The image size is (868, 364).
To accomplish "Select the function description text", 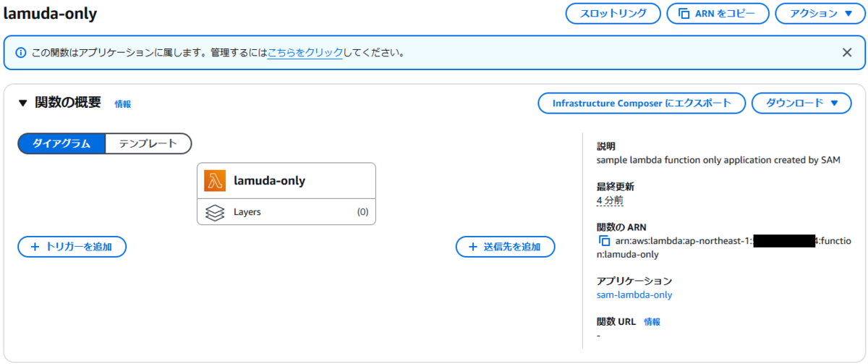I will pyautogui.click(x=719, y=160).
